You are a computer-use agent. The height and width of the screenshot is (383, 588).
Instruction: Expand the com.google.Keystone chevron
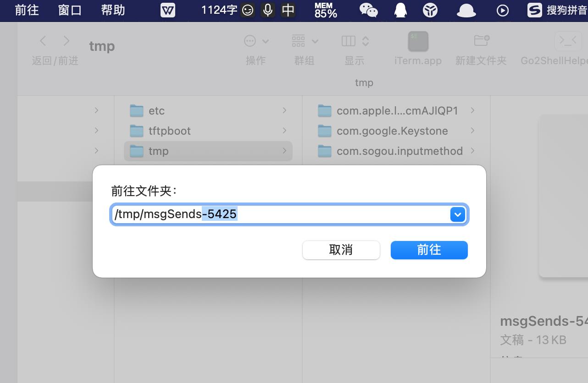click(x=472, y=131)
